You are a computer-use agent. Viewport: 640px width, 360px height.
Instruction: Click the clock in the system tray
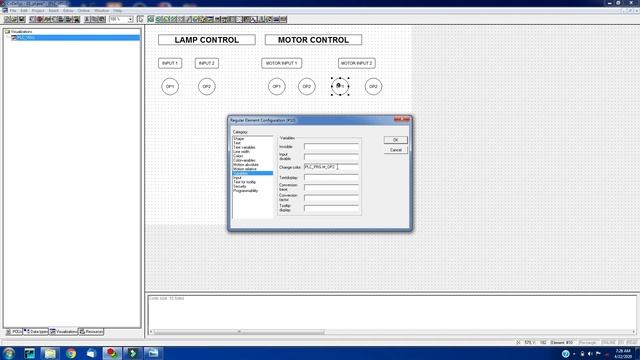coord(624,354)
